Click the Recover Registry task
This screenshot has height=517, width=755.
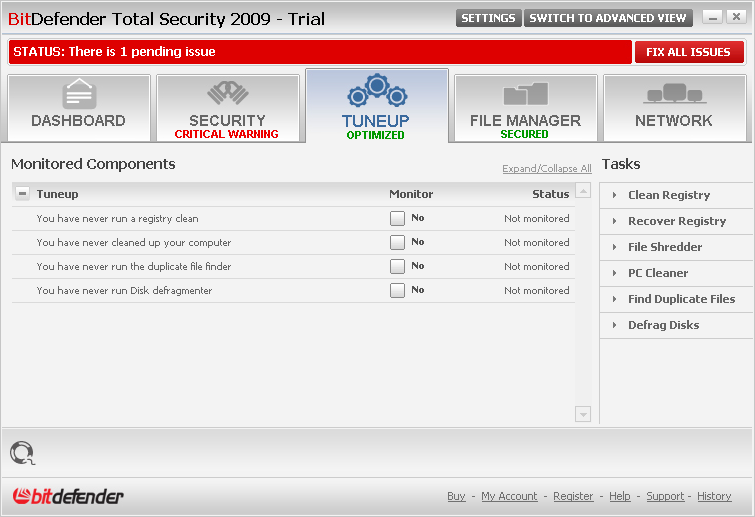click(x=676, y=221)
